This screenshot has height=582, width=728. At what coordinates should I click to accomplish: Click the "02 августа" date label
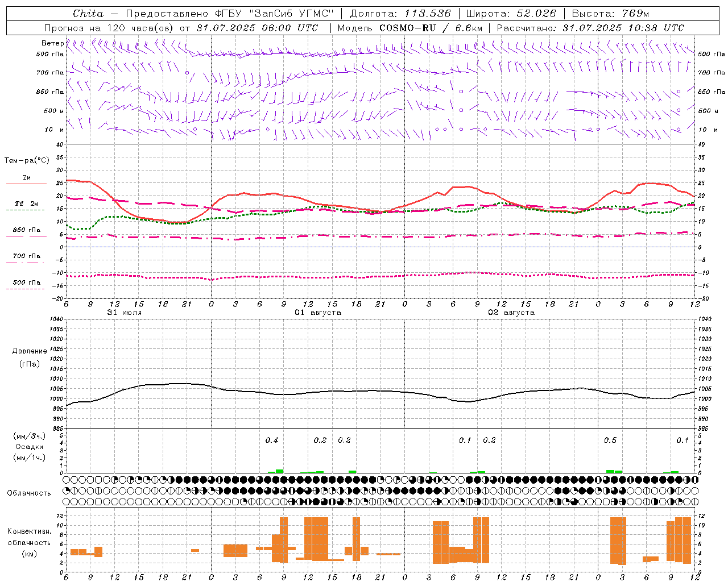tap(511, 313)
